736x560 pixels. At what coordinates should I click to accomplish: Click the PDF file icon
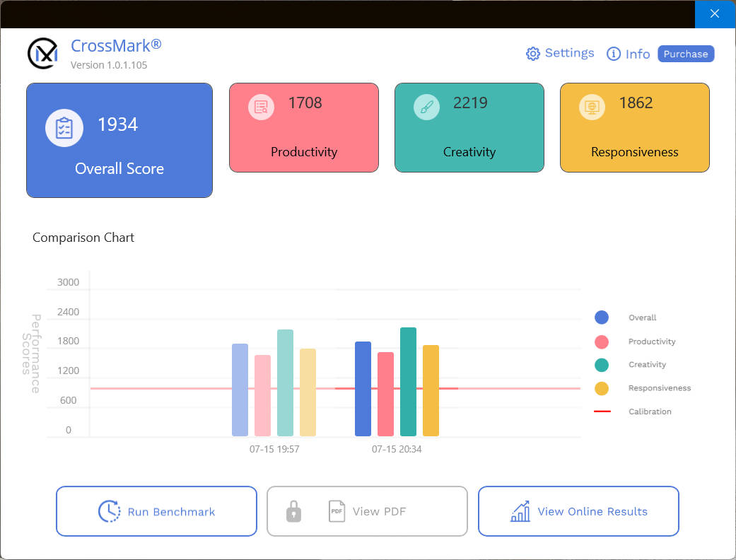(337, 511)
